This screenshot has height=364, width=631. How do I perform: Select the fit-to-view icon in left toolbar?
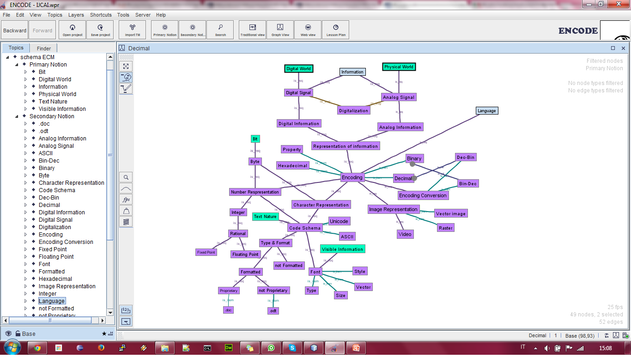(126, 66)
